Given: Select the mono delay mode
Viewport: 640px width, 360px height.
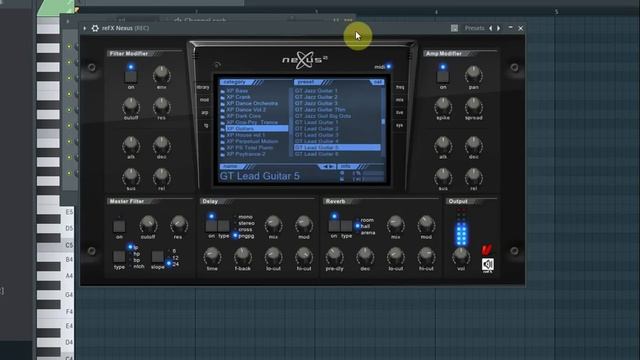Looking at the screenshot, I should [245, 217].
